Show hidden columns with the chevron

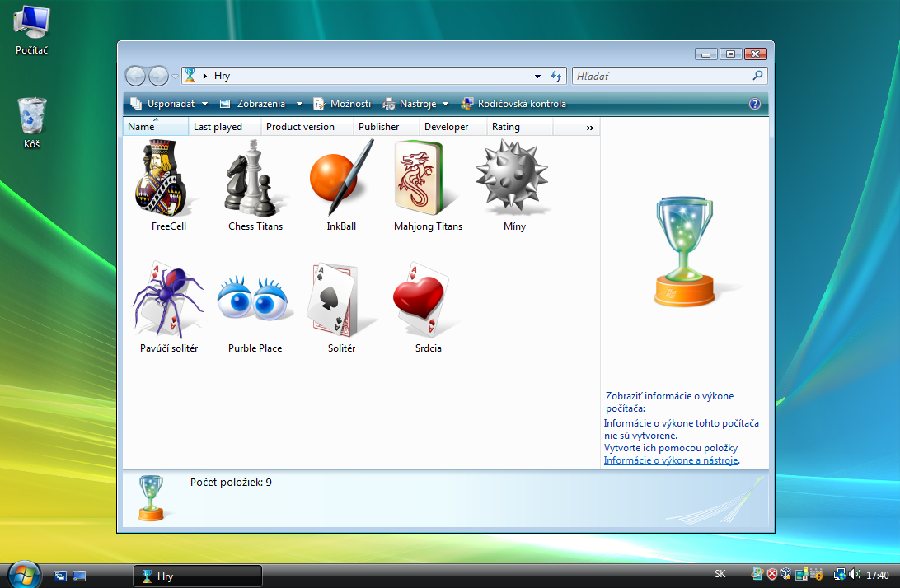coord(589,128)
